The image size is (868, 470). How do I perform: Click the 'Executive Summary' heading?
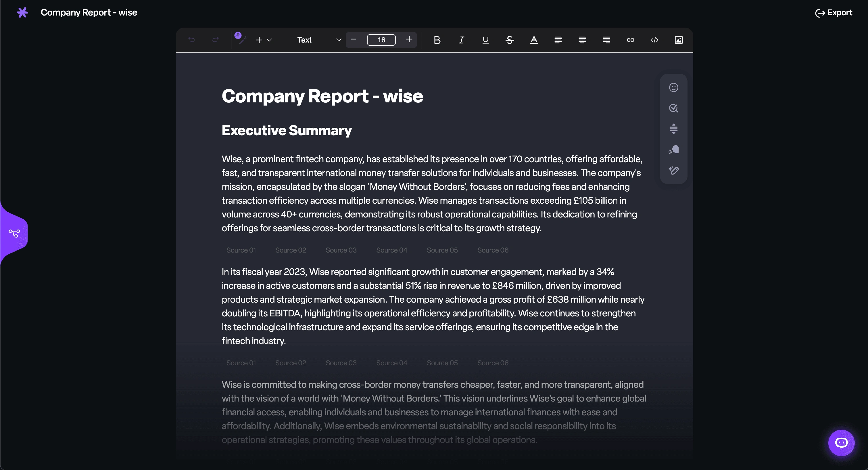point(287,131)
